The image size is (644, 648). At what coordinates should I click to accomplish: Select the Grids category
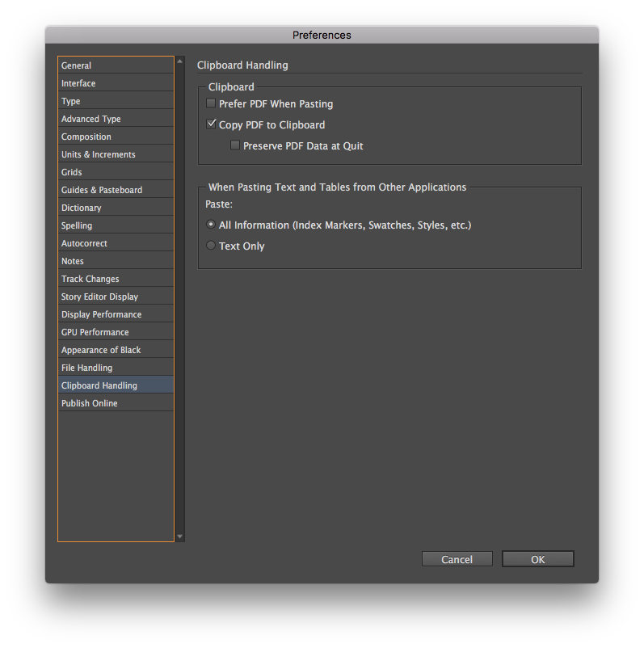click(116, 172)
